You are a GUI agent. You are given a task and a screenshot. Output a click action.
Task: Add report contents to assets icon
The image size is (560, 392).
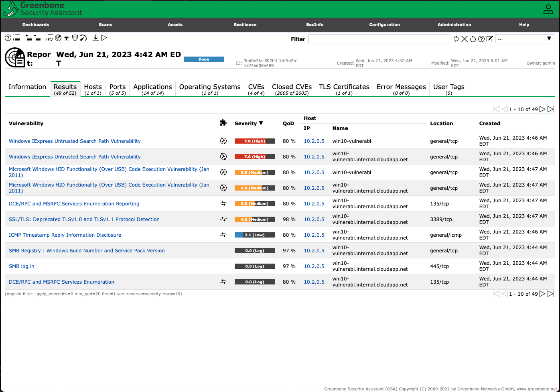(29, 38)
